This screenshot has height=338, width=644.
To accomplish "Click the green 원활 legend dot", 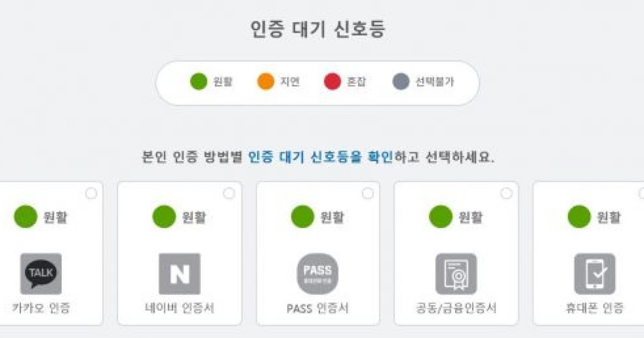I will 199,82.
